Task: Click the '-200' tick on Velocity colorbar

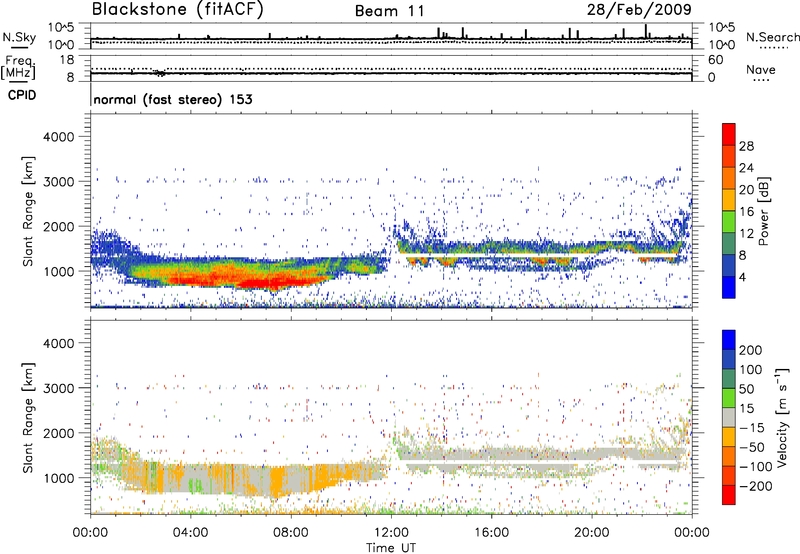Action: point(756,486)
